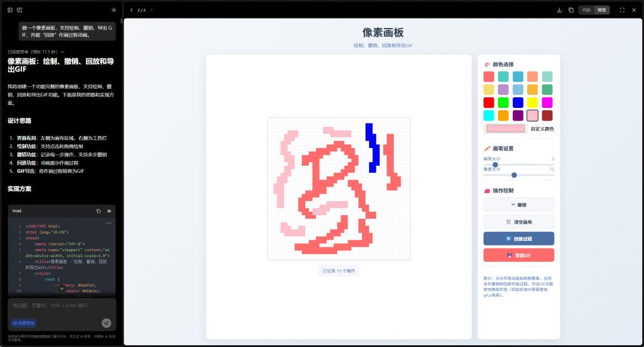This screenshot has height=347, width=644.
Task: Select the mint green color swatch
Action: (x=547, y=76)
